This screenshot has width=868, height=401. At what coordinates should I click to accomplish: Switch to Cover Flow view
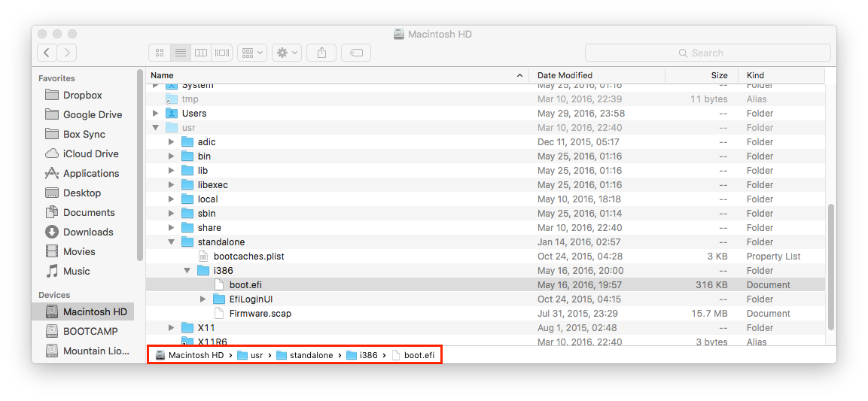222,53
